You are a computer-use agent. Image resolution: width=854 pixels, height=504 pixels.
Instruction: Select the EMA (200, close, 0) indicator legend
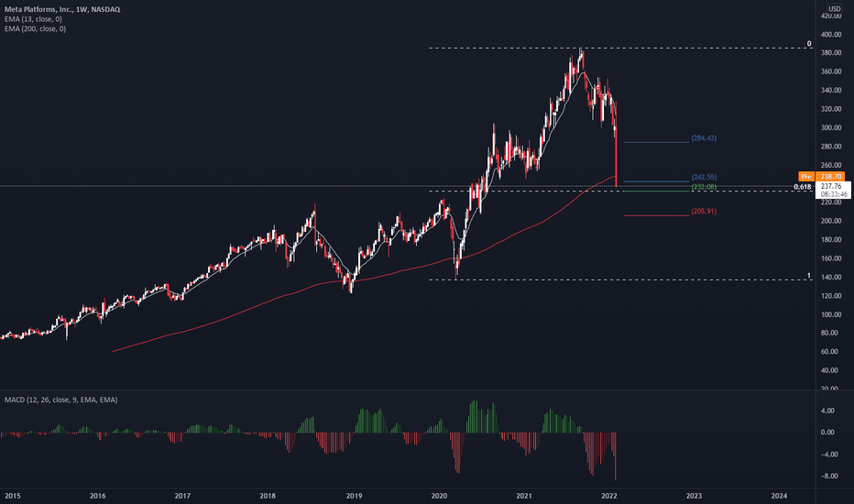click(35, 29)
